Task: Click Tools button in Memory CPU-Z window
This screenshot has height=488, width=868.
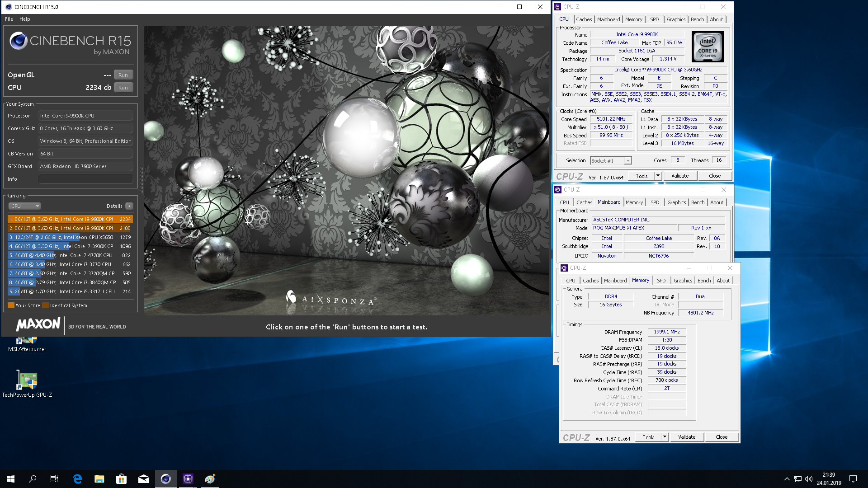Action: [x=648, y=437]
